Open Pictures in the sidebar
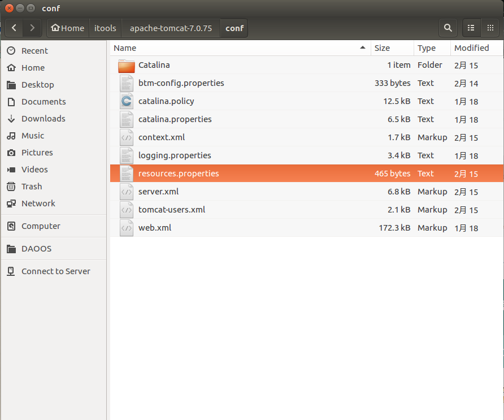Screen dimensions: 504x420 tap(53, 153)
